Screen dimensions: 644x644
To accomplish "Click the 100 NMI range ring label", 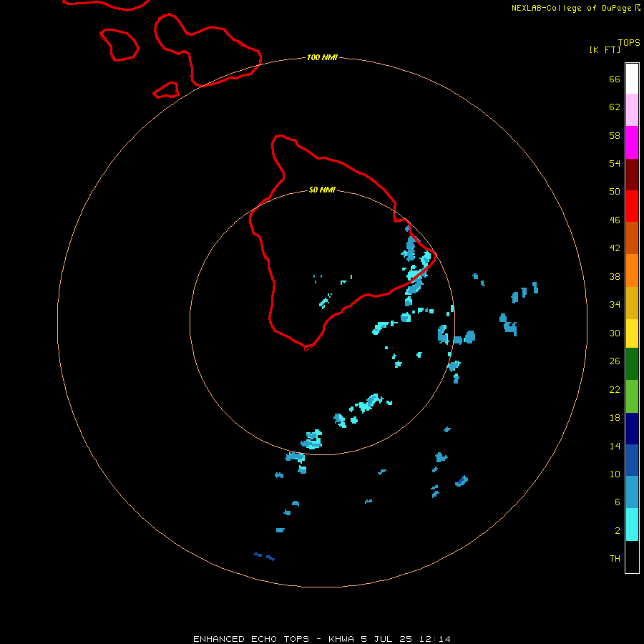I will point(322,57).
